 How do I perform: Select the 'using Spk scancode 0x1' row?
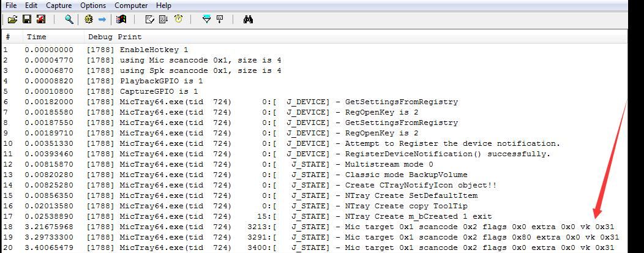coord(314,70)
